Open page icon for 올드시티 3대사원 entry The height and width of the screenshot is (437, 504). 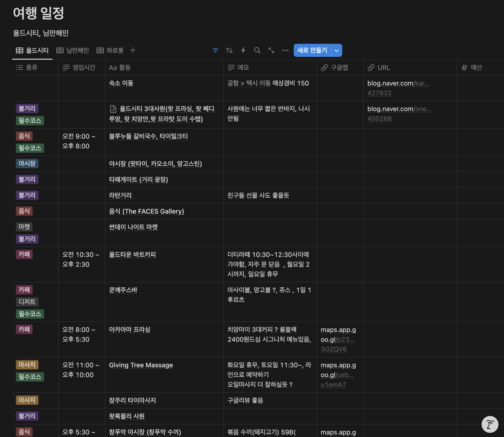(x=113, y=109)
